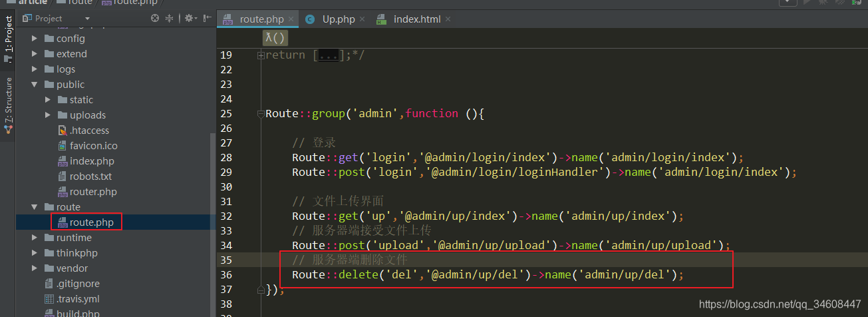Click the closing fold marker on line 37

pyautogui.click(x=261, y=290)
